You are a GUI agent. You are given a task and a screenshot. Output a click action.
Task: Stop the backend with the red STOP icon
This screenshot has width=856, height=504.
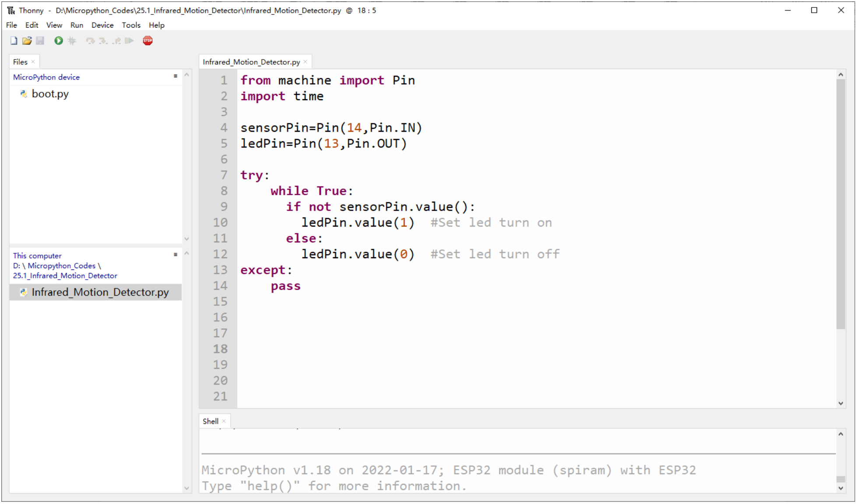click(147, 41)
